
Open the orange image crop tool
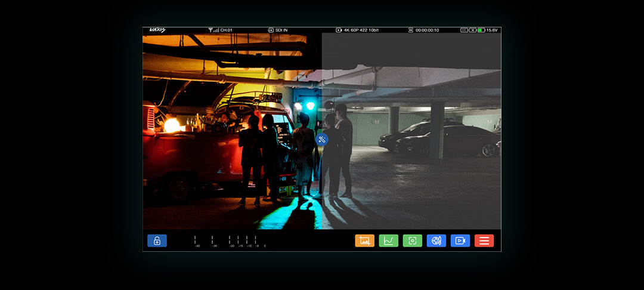click(364, 240)
